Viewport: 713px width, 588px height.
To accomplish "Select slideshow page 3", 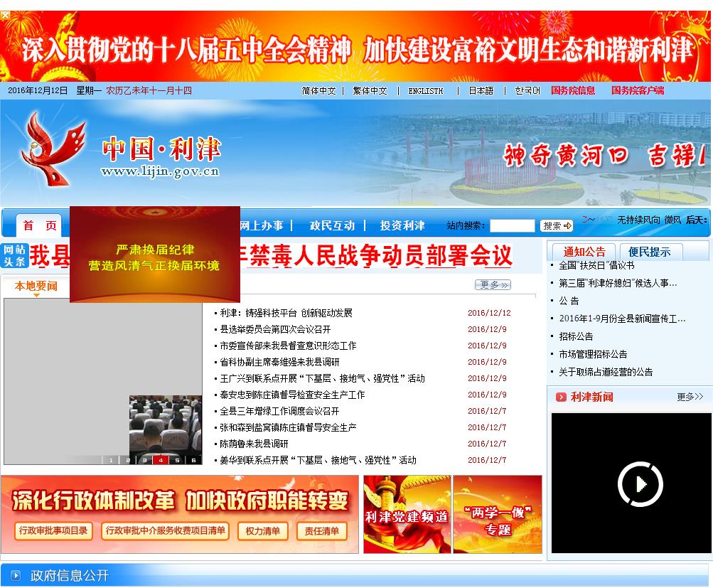I will coord(144,460).
